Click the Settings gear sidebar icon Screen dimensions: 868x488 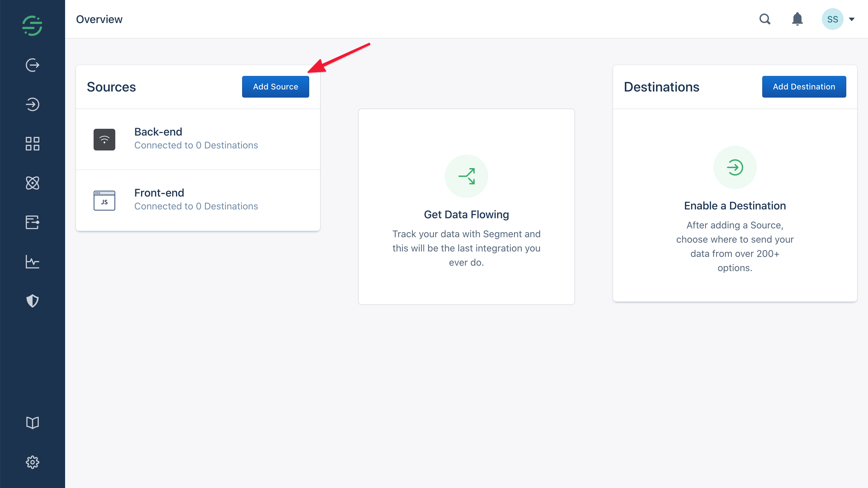(33, 462)
